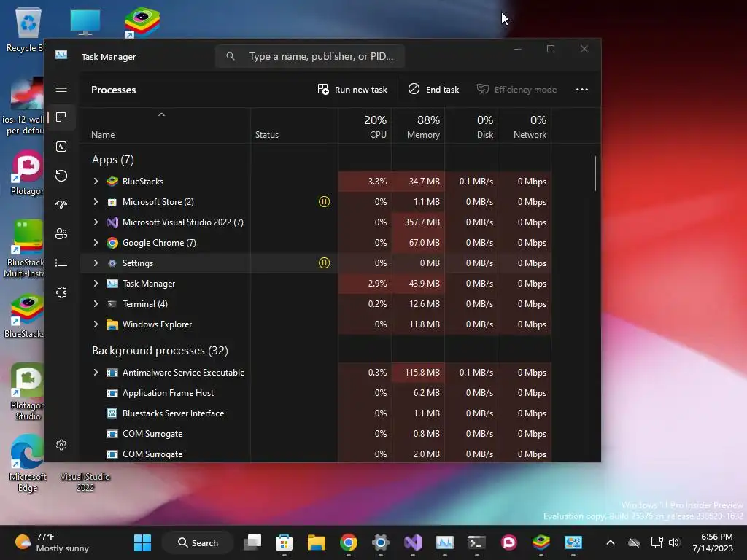747x560 pixels.
Task: Click the taskbar Search box
Action: (198, 542)
